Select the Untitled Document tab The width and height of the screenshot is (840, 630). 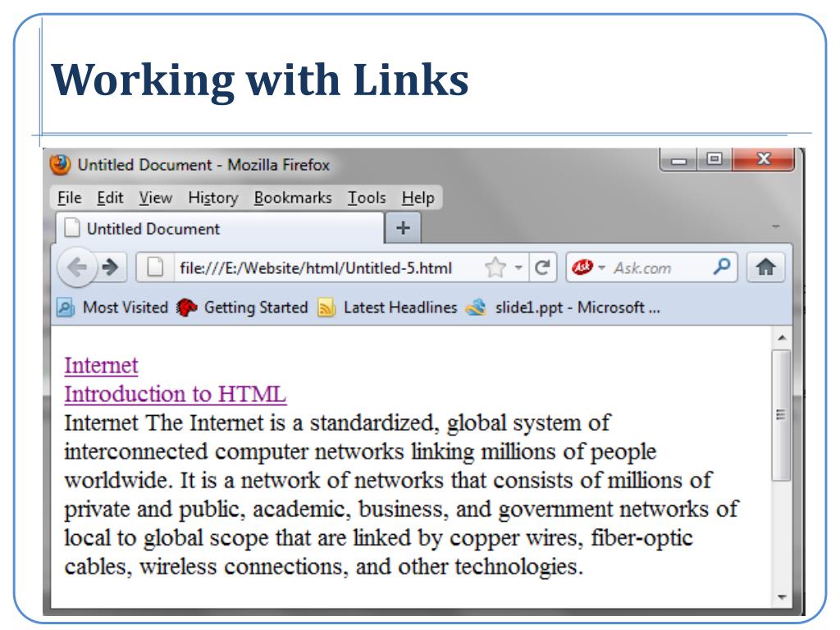coord(220,228)
